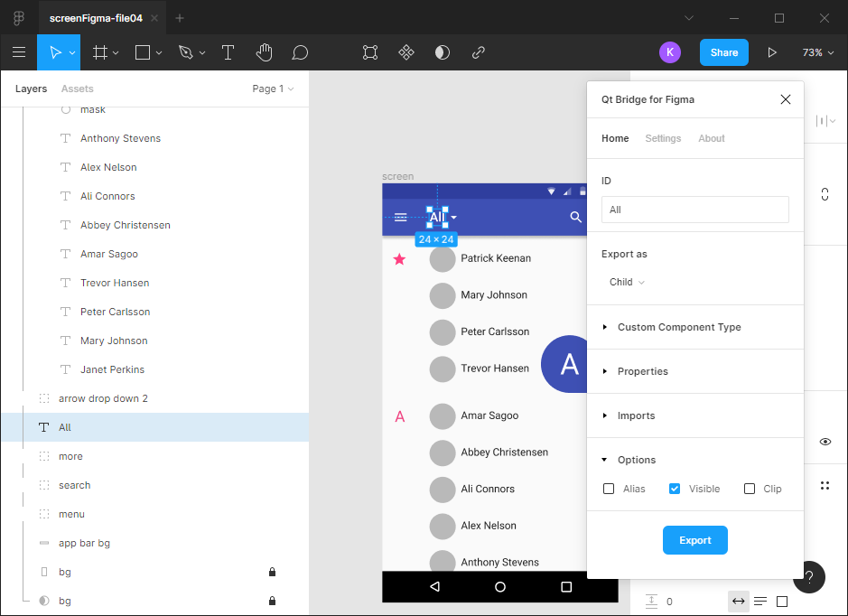The height and width of the screenshot is (616, 848).
Task: Open the comment tool
Action: [x=300, y=52]
